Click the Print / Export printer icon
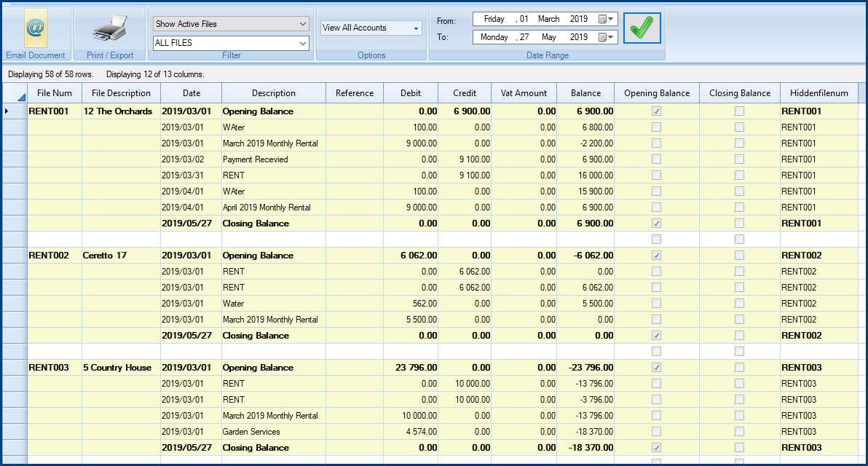Viewport: 868px width, 466px height. [110, 29]
